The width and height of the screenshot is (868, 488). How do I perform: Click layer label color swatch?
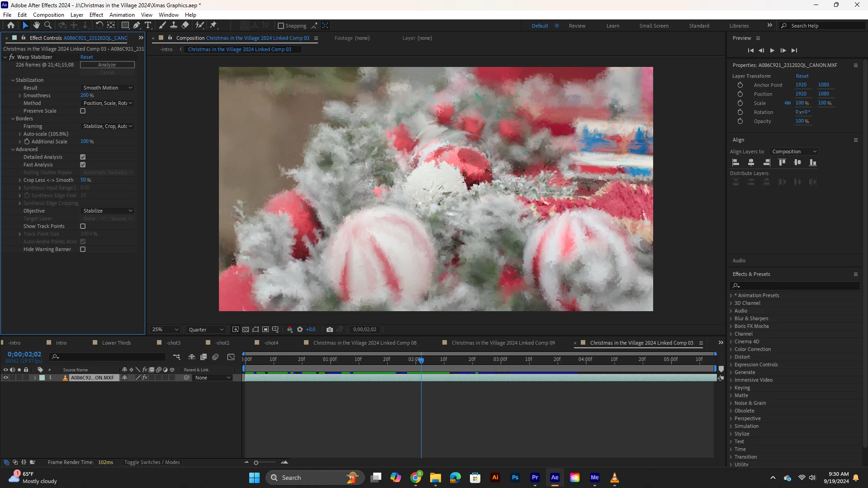pos(42,378)
